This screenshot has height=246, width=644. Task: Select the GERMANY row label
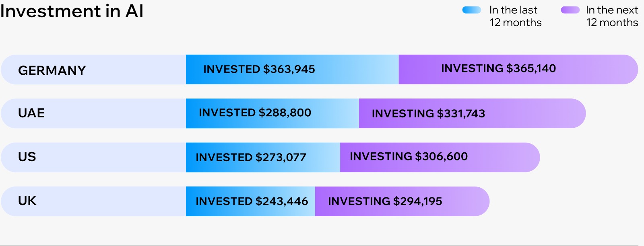pos(52,70)
